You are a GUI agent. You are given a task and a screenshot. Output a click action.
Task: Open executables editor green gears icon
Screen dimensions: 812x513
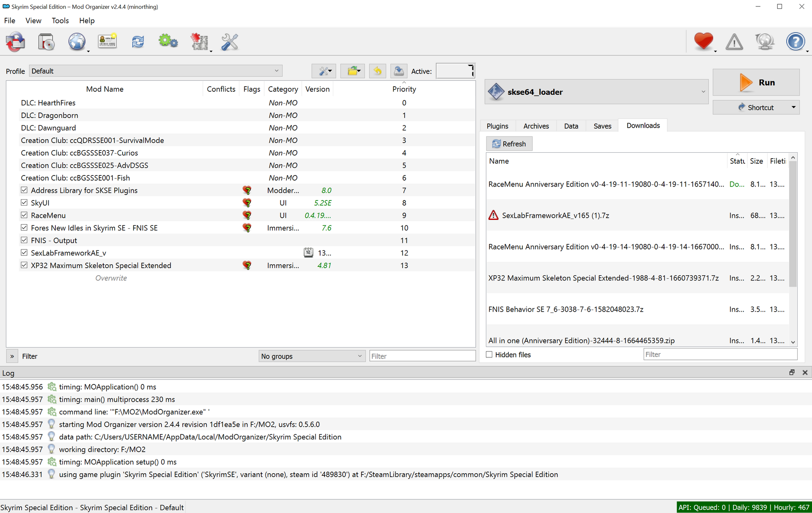pos(168,41)
